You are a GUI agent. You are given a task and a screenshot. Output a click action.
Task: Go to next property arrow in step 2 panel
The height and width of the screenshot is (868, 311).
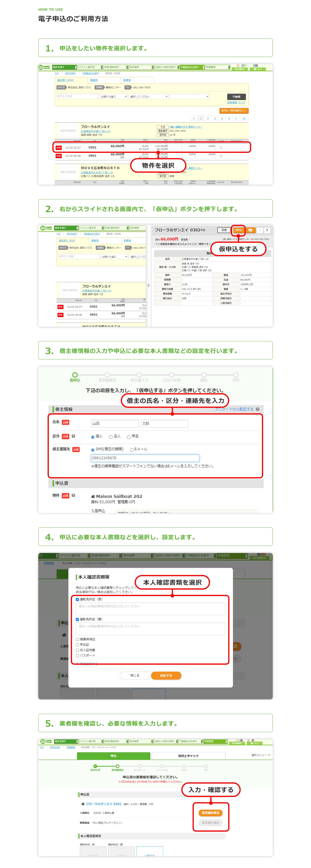click(267, 230)
